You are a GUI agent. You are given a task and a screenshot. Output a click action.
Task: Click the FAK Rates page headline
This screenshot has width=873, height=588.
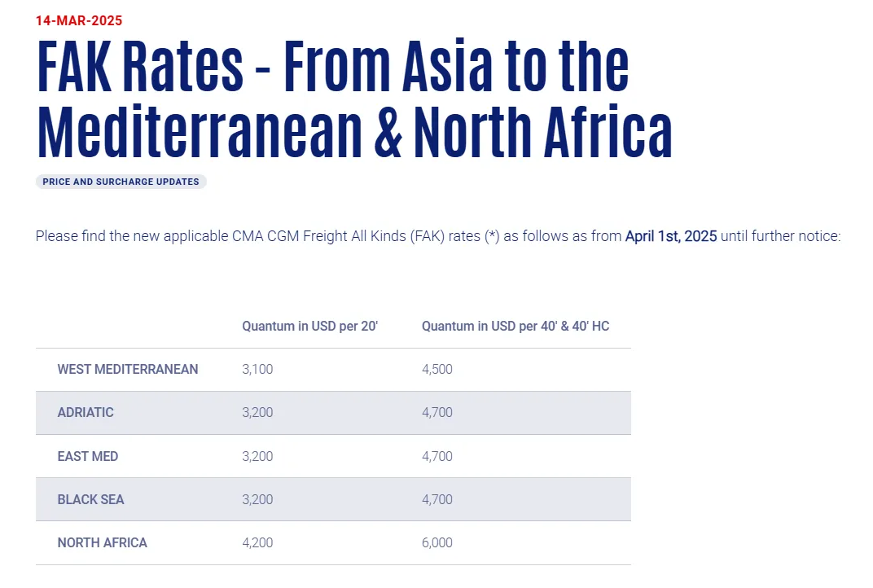tap(354, 99)
